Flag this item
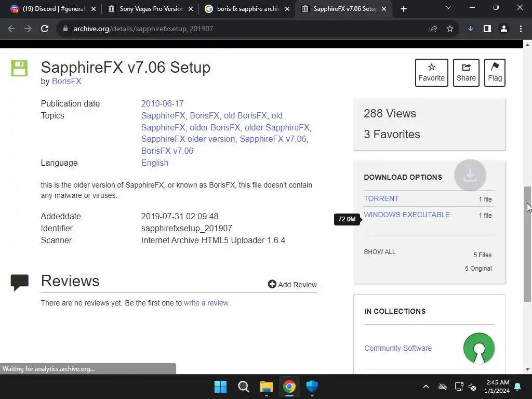Screen dimensions: 532x399 coord(495,73)
